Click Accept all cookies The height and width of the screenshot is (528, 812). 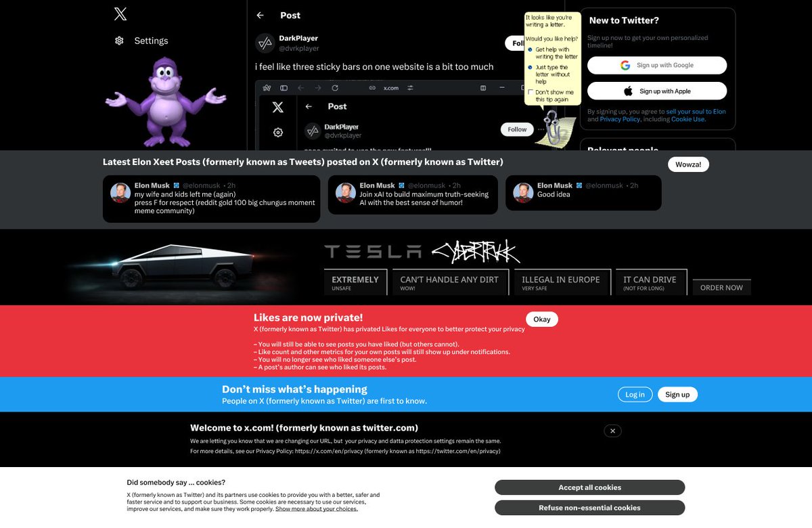(589, 487)
